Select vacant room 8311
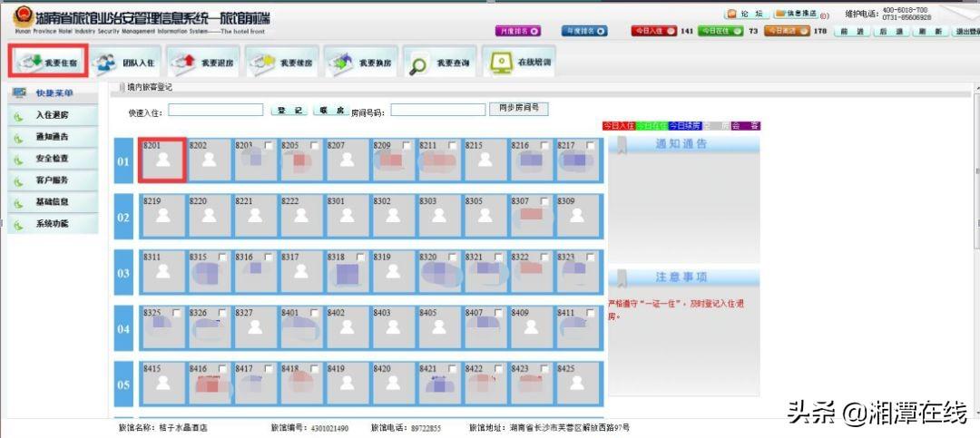980x438 pixels. [x=163, y=271]
